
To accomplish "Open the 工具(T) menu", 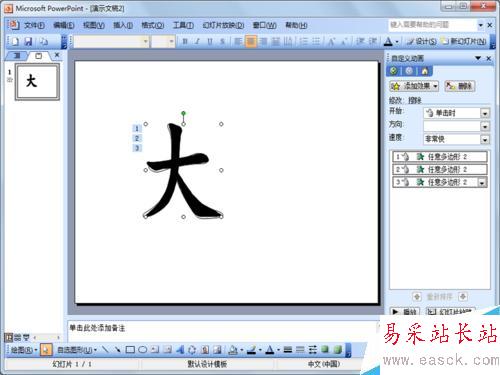I will click(x=183, y=25).
